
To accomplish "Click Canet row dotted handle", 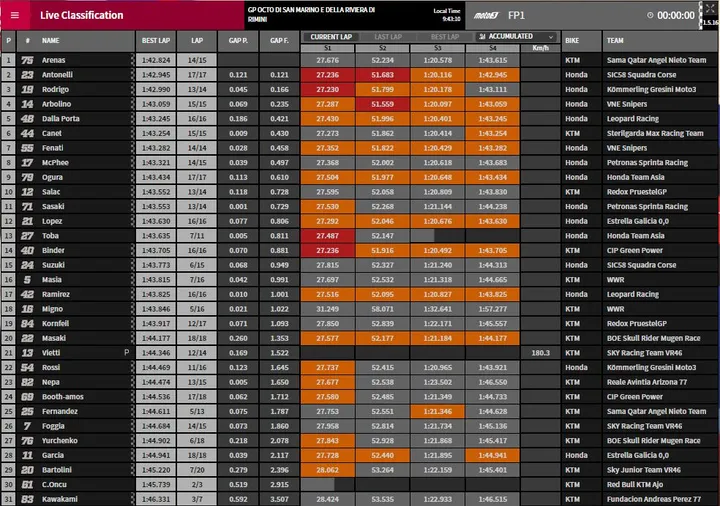I will 133,134.
